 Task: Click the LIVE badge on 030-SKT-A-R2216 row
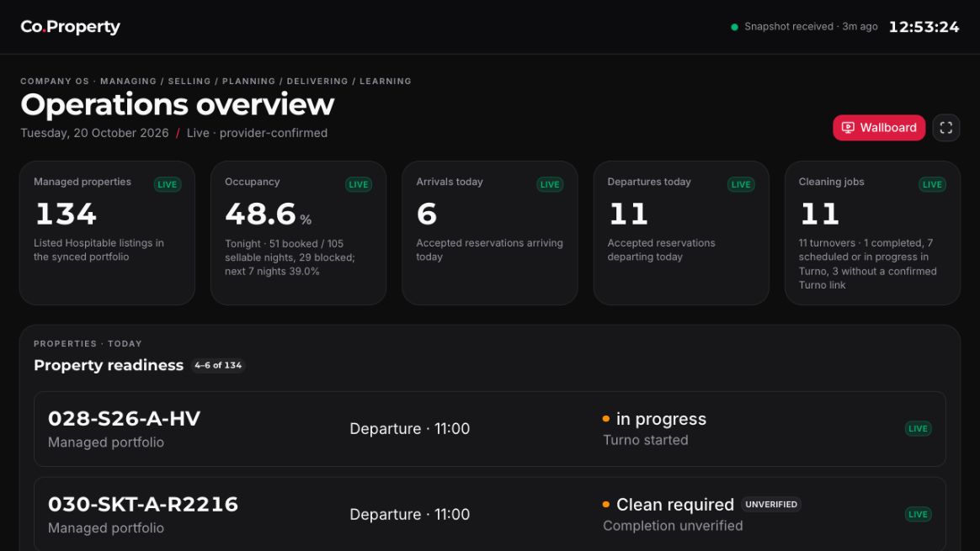click(918, 514)
